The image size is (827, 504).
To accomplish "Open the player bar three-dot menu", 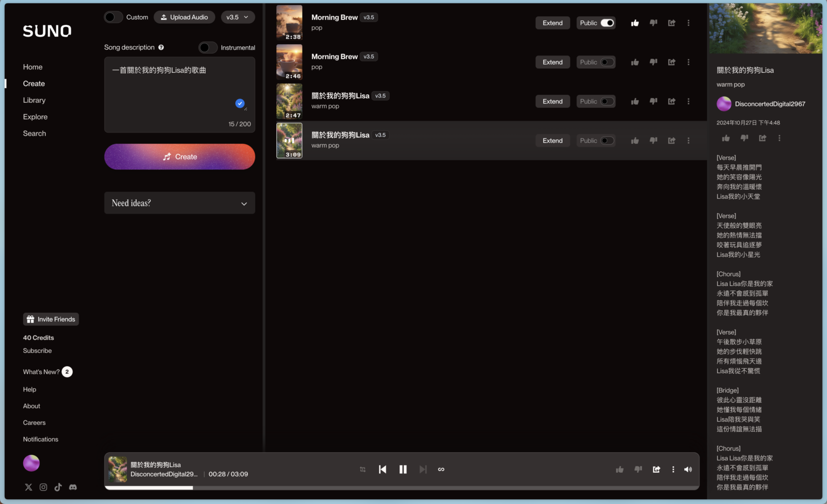I will coord(673,470).
